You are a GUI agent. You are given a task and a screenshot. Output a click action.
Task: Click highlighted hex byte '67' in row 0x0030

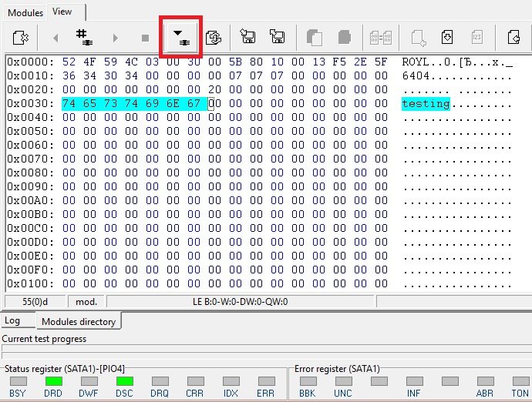(194, 103)
